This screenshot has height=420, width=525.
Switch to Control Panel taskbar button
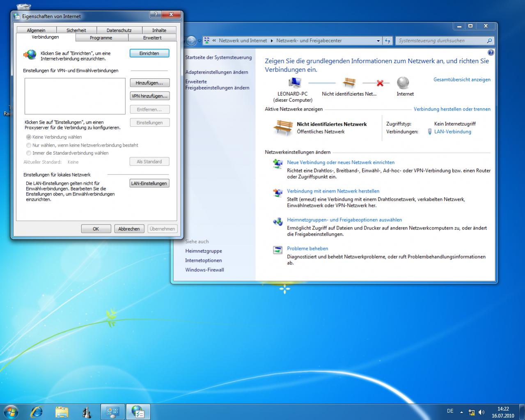(x=112, y=412)
